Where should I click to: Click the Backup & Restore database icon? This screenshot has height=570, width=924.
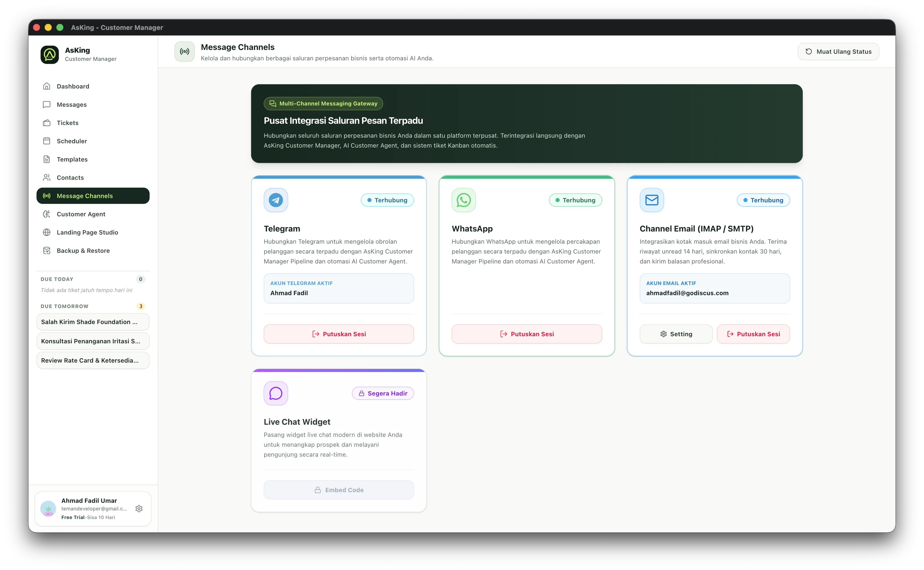(47, 251)
